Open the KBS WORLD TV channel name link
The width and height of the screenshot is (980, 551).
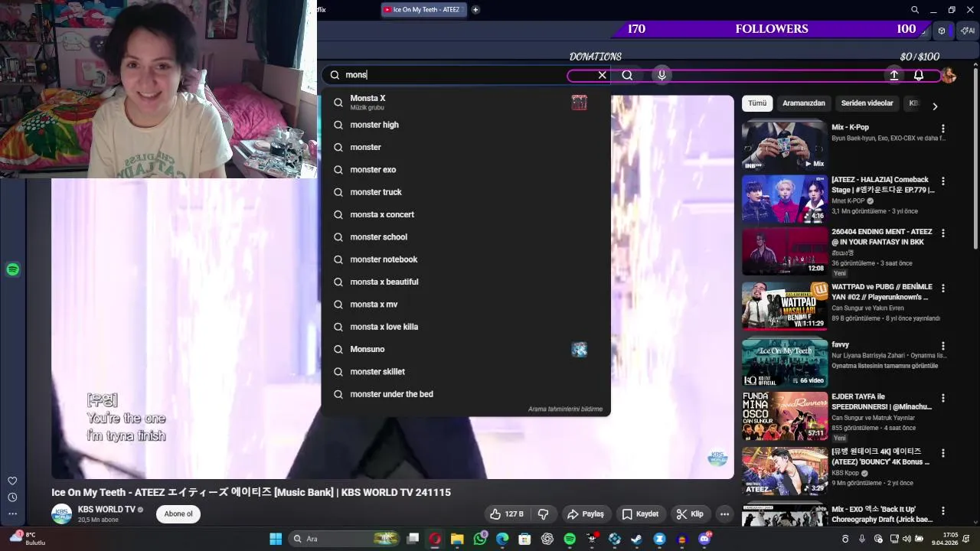click(x=106, y=510)
